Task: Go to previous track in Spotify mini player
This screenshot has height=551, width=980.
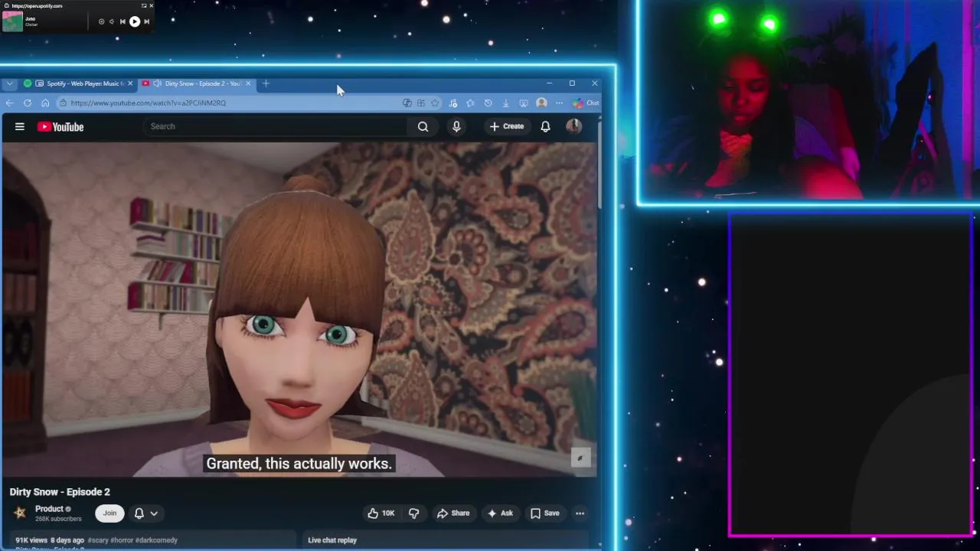Action: click(122, 21)
